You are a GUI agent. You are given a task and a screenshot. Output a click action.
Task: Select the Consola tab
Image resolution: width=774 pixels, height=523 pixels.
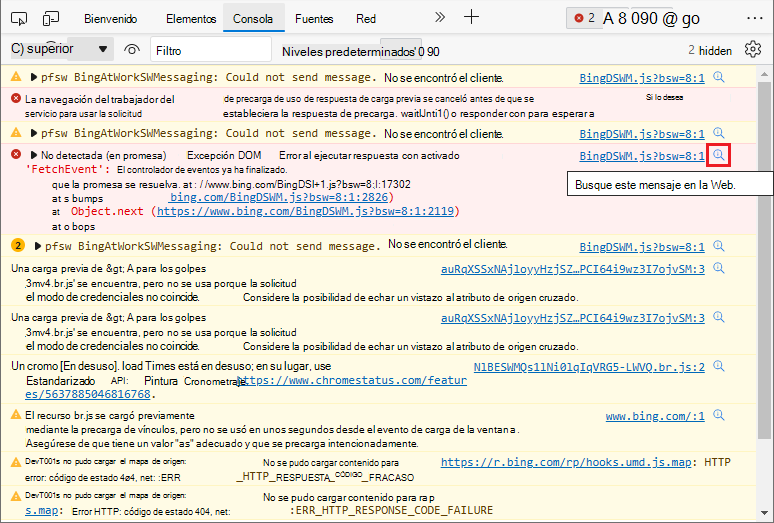tap(253, 19)
